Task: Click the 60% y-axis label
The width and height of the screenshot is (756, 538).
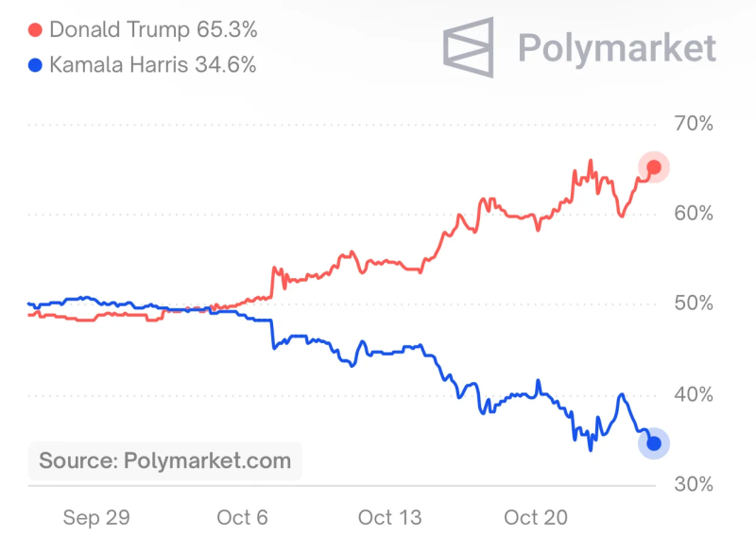Action: [x=693, y=214]
